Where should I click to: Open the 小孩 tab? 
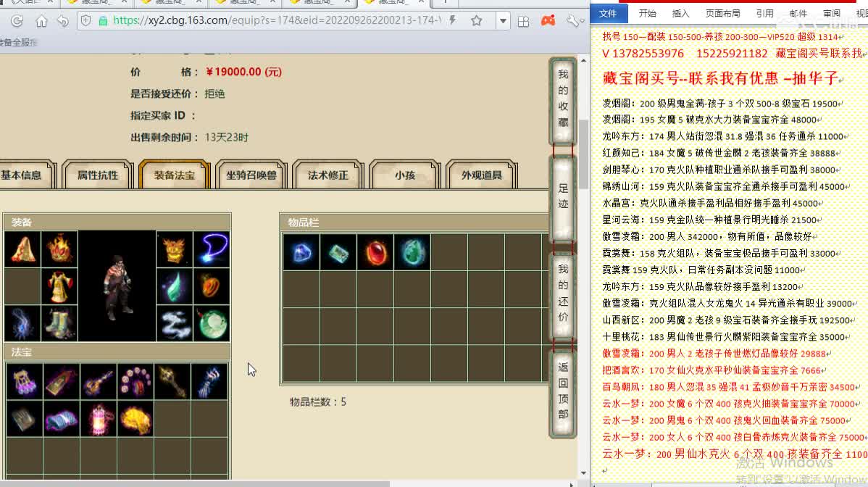coord(405,175)
